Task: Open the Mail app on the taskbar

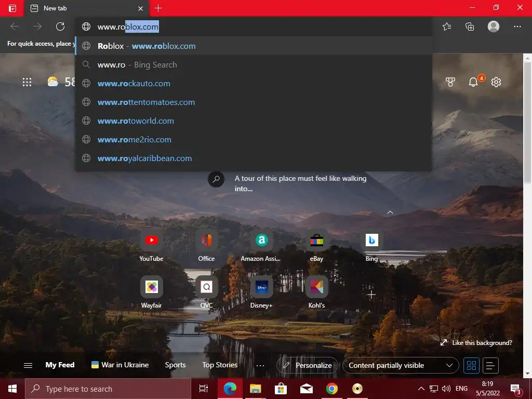Action: pyautogui.click(x=307, y=389)
